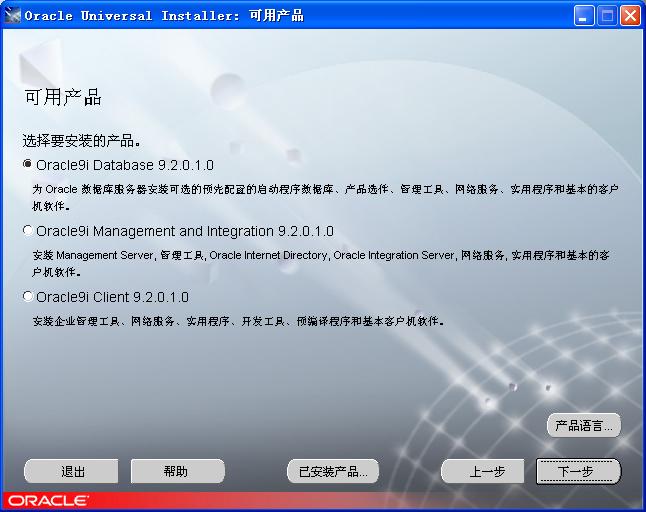Minimize the installer window

tap(584, 16)
